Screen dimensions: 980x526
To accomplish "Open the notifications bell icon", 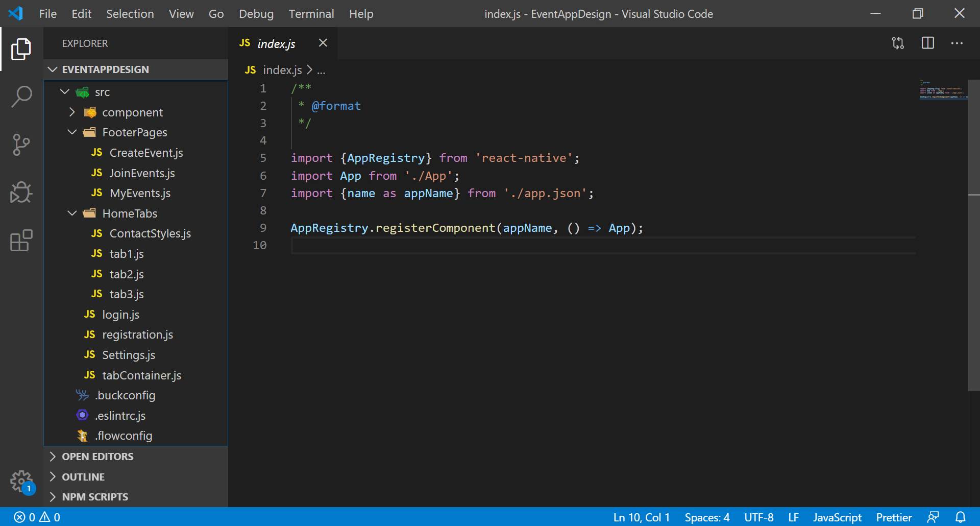I will (x=961, y=517).
